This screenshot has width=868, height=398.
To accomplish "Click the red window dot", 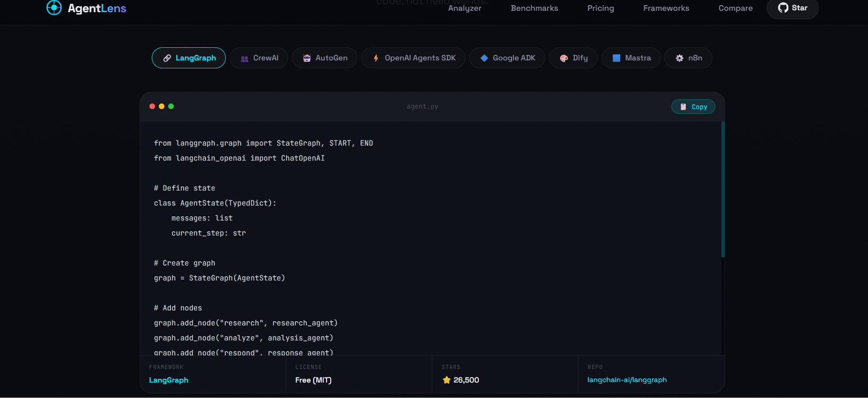I will coord(152,106).
